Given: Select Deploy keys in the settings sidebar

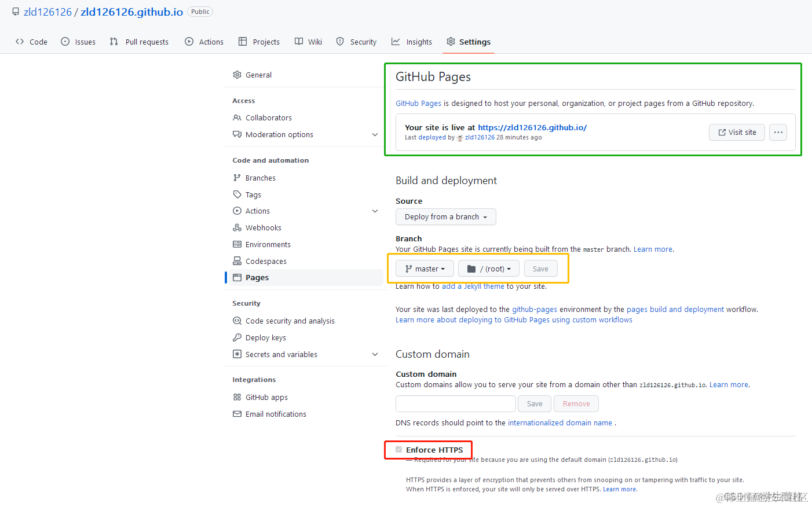Looking at the screenshot, I should [x=306, y=337].
